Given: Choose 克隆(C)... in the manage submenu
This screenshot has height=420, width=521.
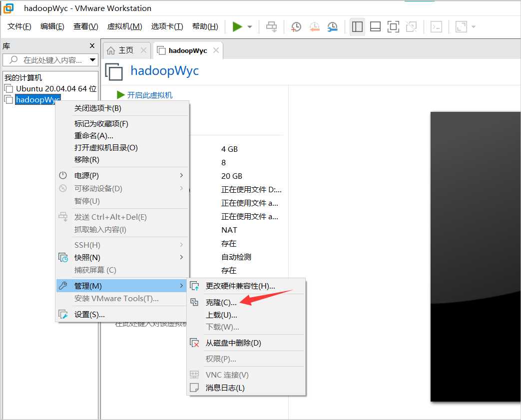Looking at the screenshot, I should pyautogui.click(x=246, y=302).
